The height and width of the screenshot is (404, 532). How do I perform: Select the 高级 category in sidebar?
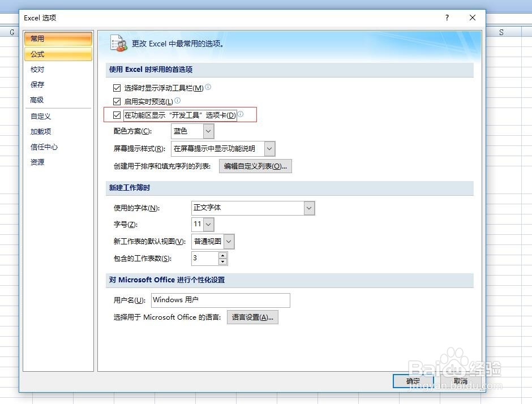point(37,100)
